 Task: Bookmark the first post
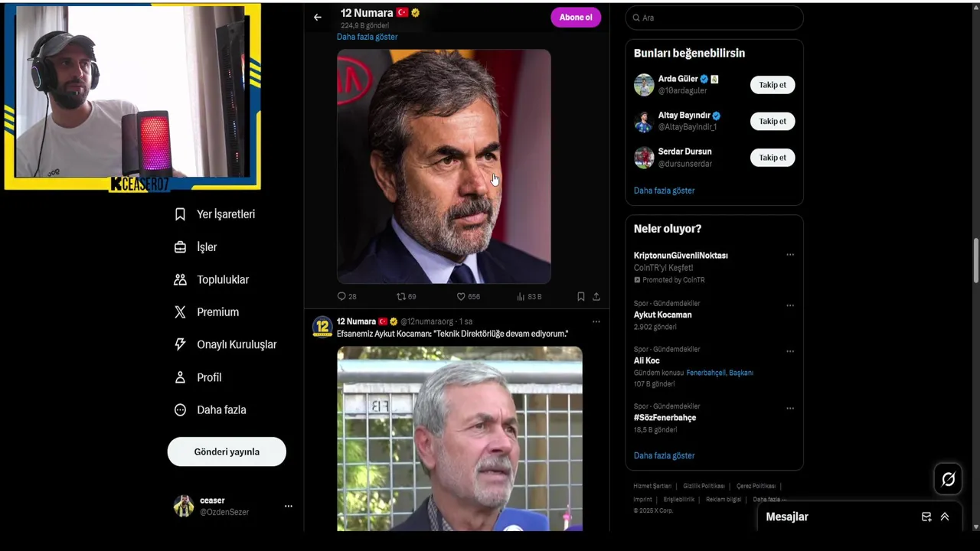(x=580, y=296)
